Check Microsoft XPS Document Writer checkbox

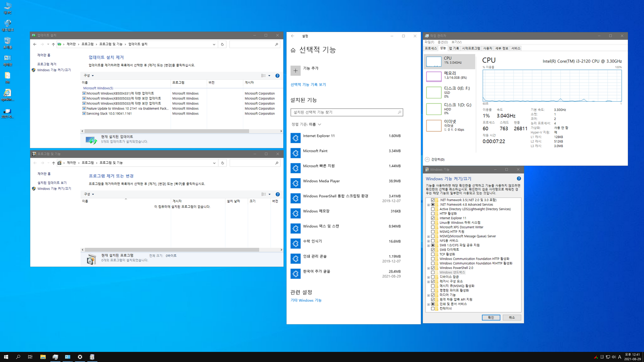click(x=433, y=227)
